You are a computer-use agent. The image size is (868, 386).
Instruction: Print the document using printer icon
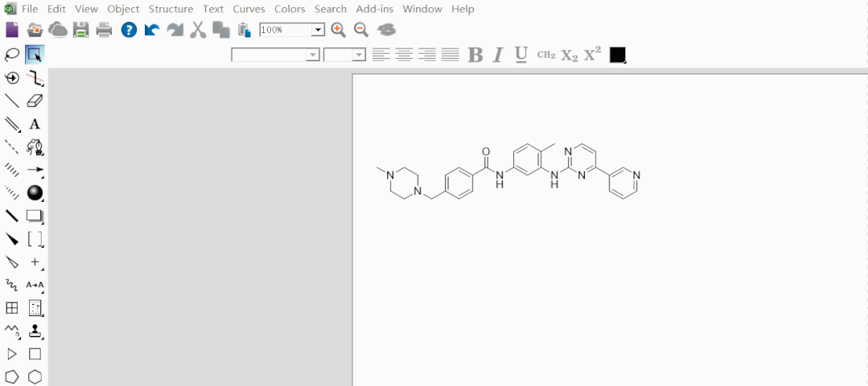[x=104, y=29]
